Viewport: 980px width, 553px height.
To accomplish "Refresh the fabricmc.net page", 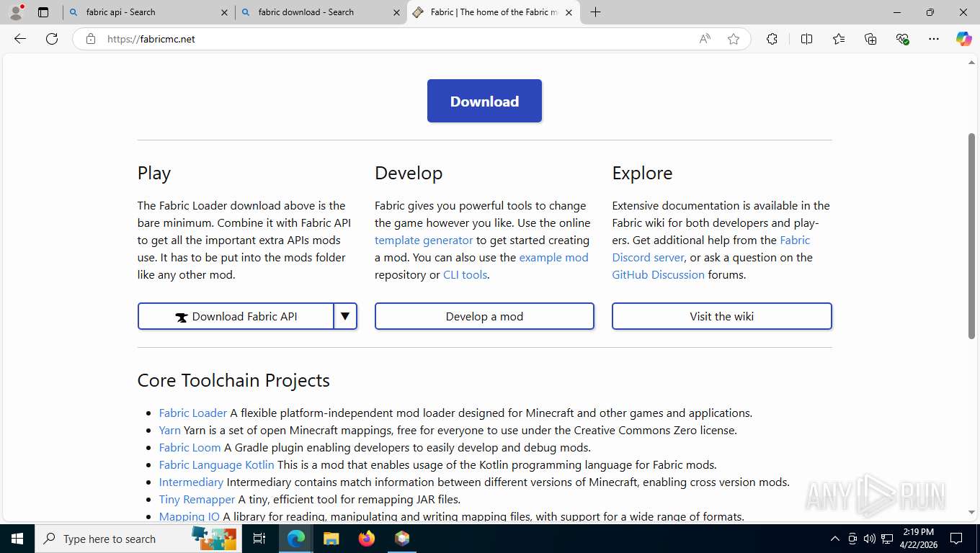I will (52, 39).
